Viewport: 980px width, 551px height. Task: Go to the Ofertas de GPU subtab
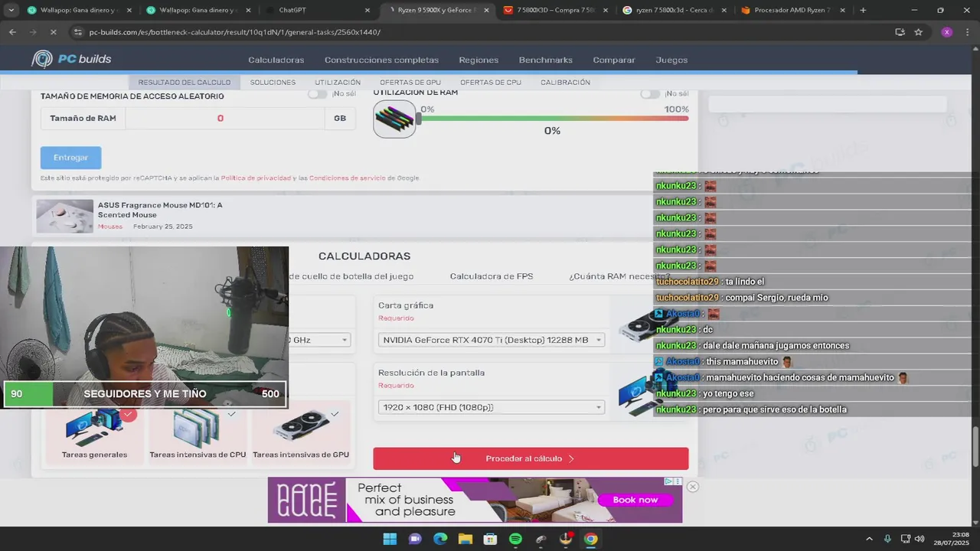click(x=410, y=82)
